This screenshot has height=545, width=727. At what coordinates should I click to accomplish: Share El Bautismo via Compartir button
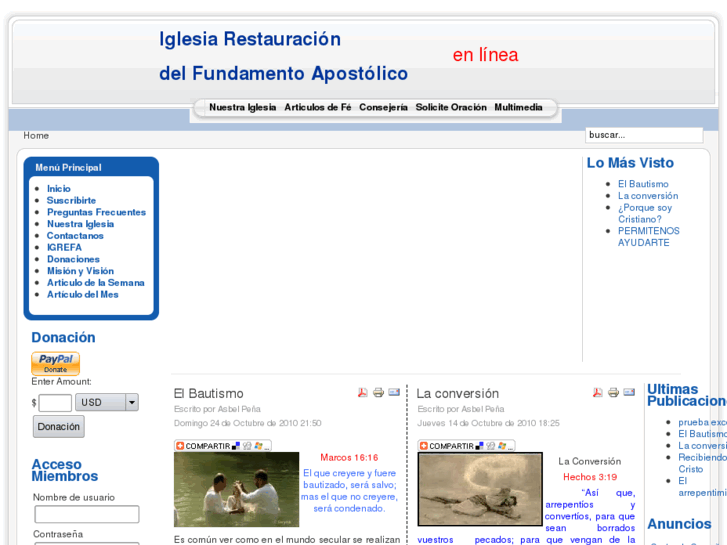tap(223, 446)
